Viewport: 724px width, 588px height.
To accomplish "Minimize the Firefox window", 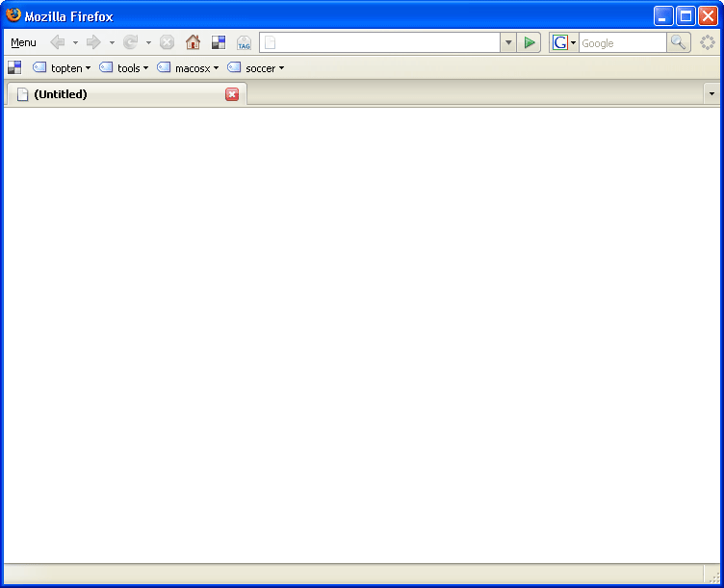I will pyautogui.click(x=663, y=16).
